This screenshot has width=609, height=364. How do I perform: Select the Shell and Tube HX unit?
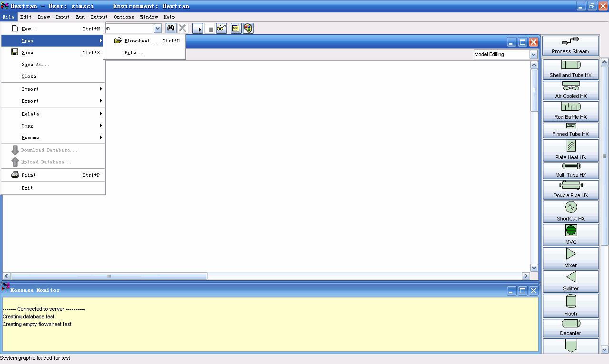[x=570, y=69]
